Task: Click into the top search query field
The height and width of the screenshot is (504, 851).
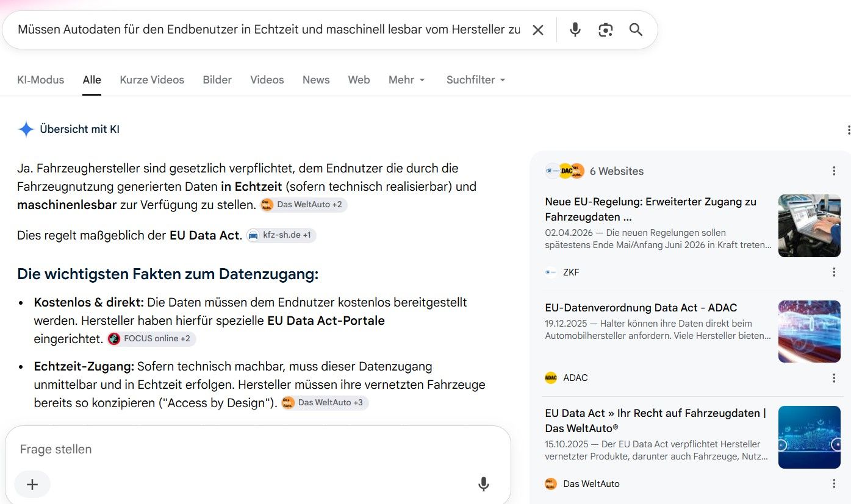Action: pos(268,30)
